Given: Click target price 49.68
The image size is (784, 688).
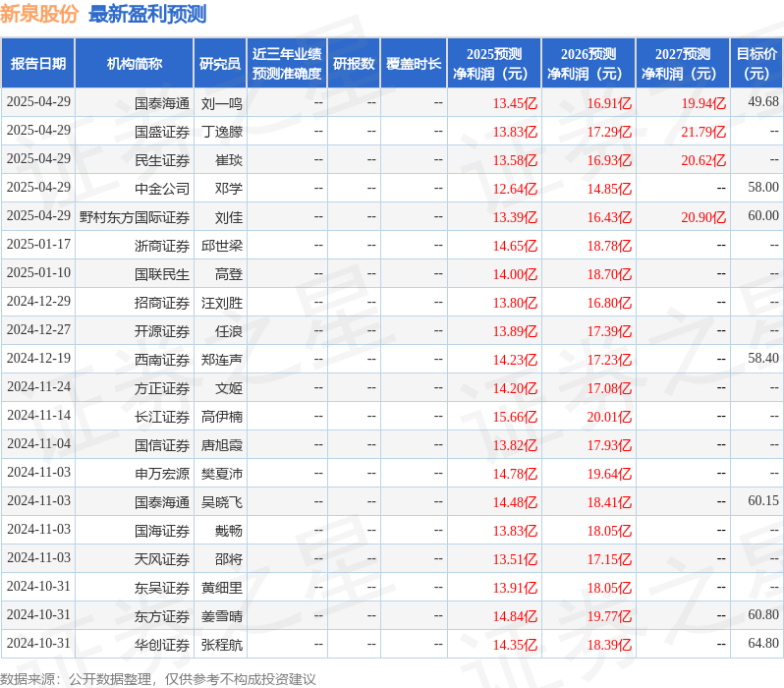Looking at the screenshot, I should click(x=763, y=101).
